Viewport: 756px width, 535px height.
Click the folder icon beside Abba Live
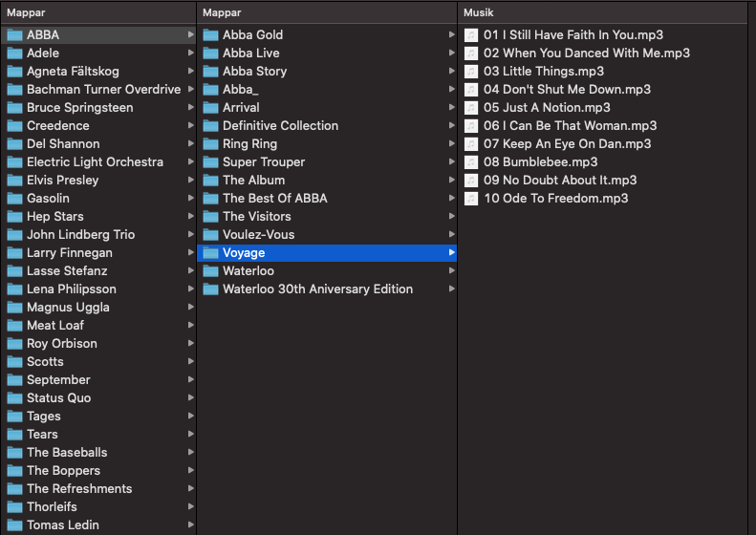tap(210, 53)
